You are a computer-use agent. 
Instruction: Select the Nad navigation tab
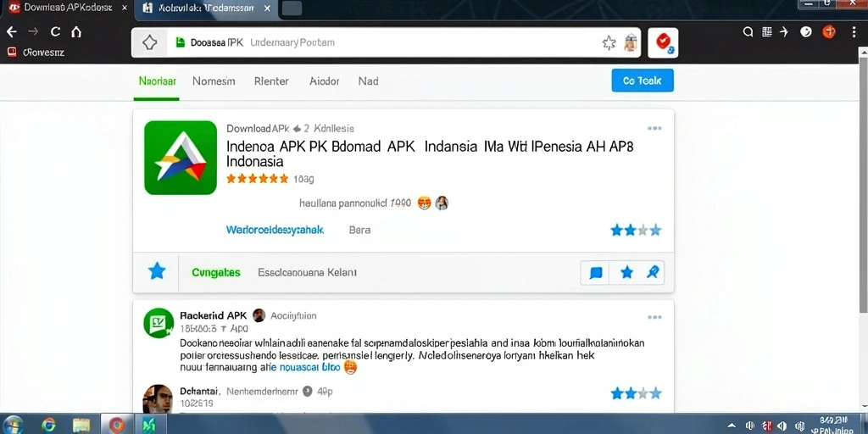coord(368,81)
